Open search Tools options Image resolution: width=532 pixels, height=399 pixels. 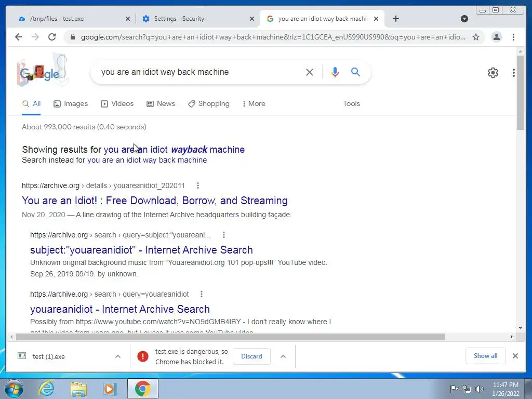[351, 104]
